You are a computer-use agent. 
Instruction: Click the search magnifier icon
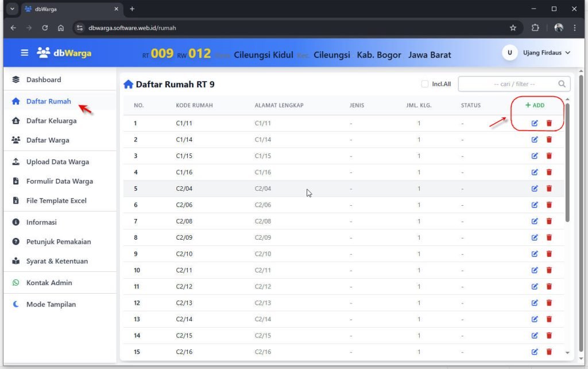click(562, 84)
